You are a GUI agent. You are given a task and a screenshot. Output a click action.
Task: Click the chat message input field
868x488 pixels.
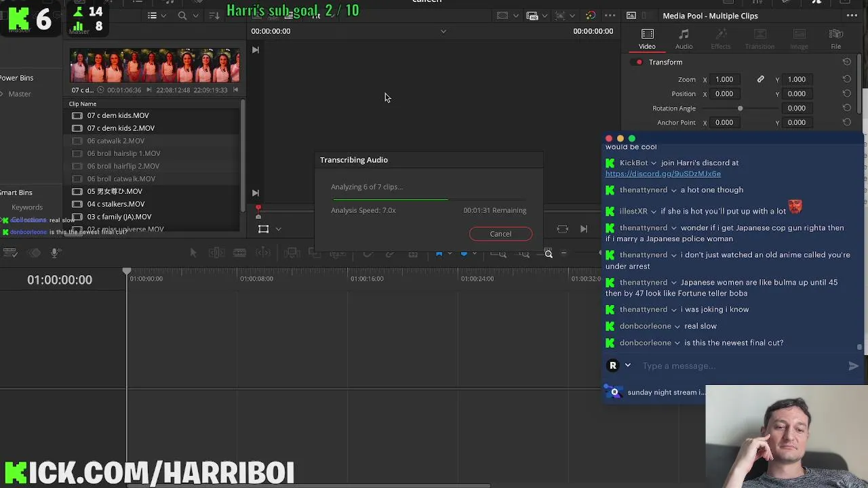tap(741, 366)
